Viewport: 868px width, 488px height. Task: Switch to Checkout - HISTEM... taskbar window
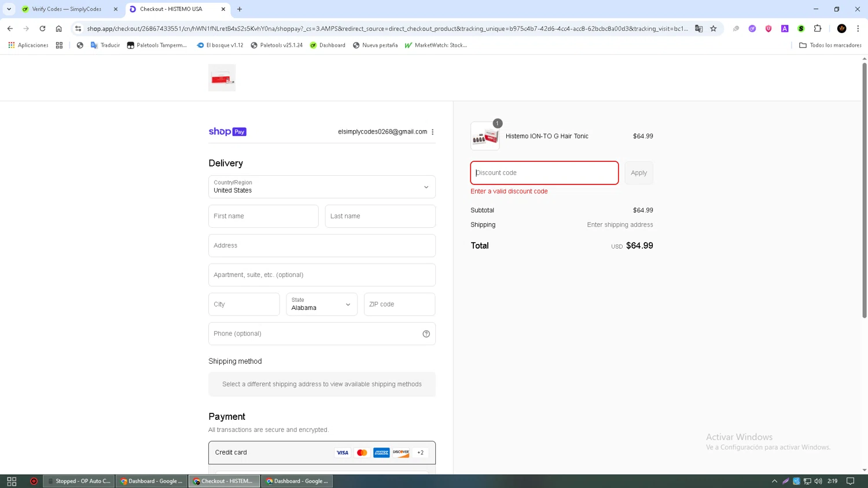[223, 481]
